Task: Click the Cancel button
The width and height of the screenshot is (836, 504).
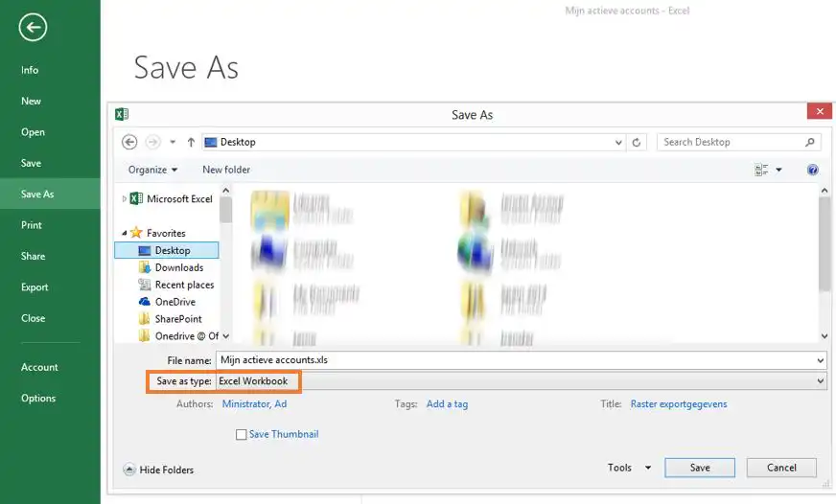Action: [x=781, y=468]
